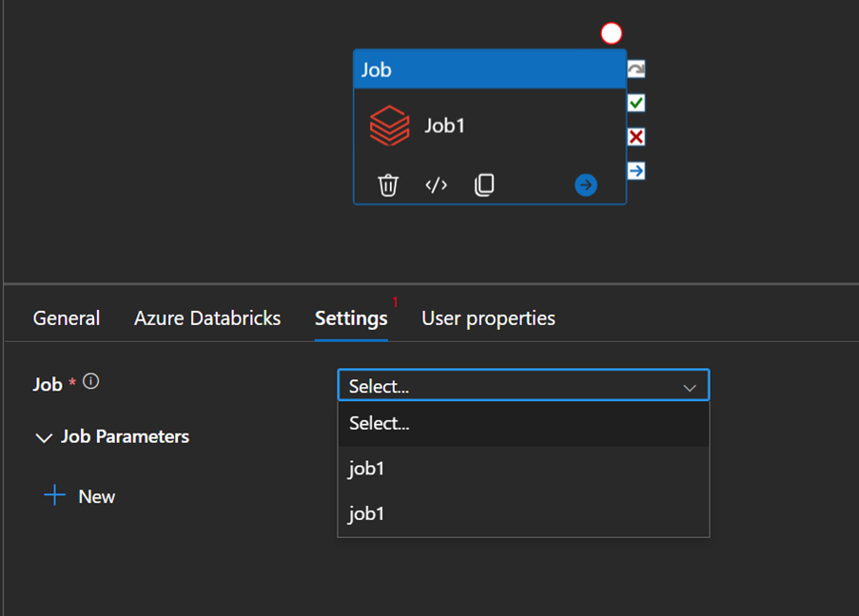Delete the Job1 activity using trash icon
The image size is (859, 616).
[388, 184]
